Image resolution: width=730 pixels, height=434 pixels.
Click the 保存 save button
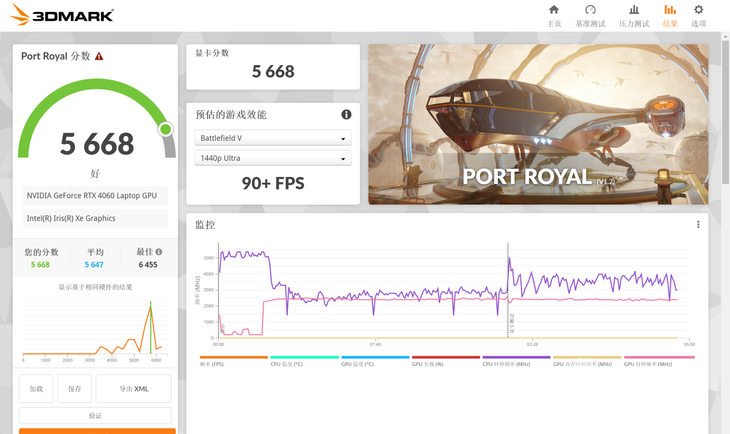tap(74, 388)
